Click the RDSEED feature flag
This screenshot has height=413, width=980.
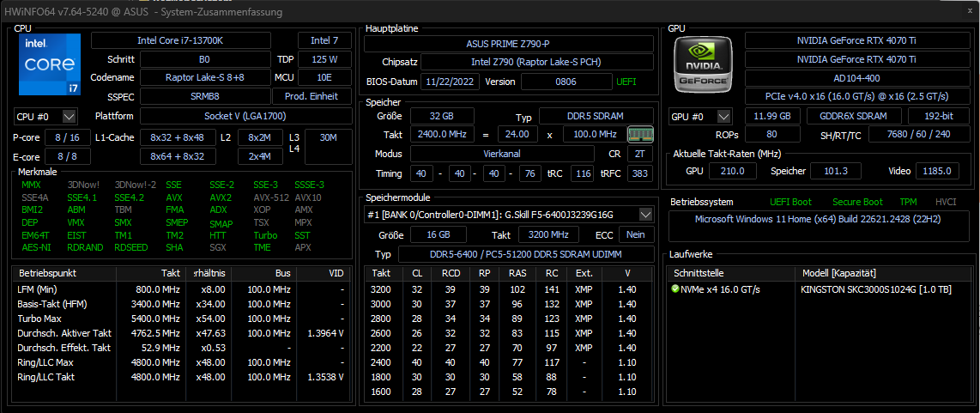131,247
